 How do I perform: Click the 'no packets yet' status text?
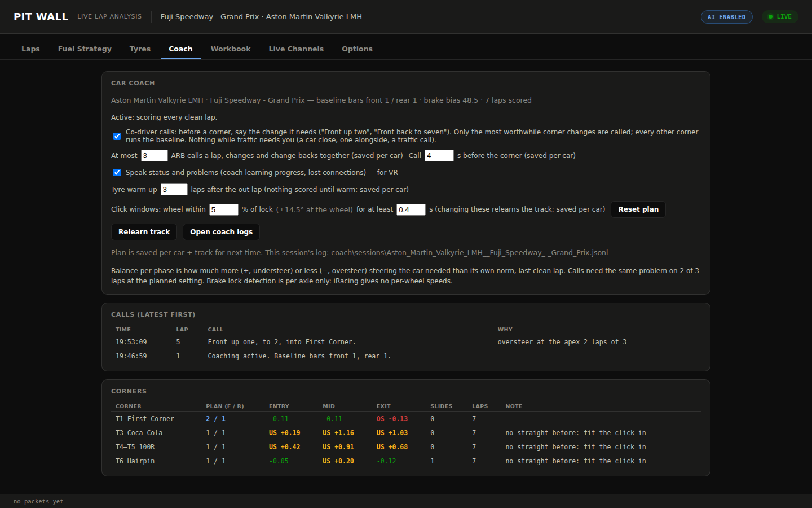[38, 501]
